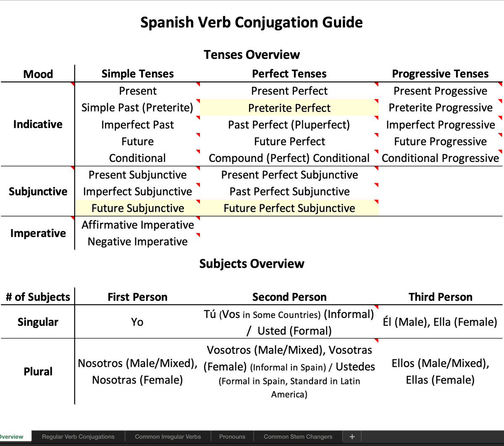Click the Yo first person singular cell
The image size is (504, 446).
(x=137, y=322)
